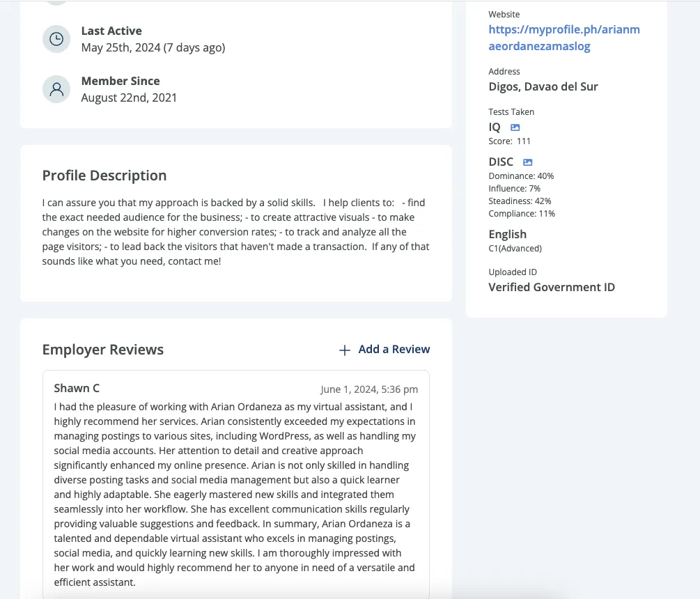Click the Add a Review text
Image resolution: width=700 pixels, height=599 pixels.
pos(394,350)
